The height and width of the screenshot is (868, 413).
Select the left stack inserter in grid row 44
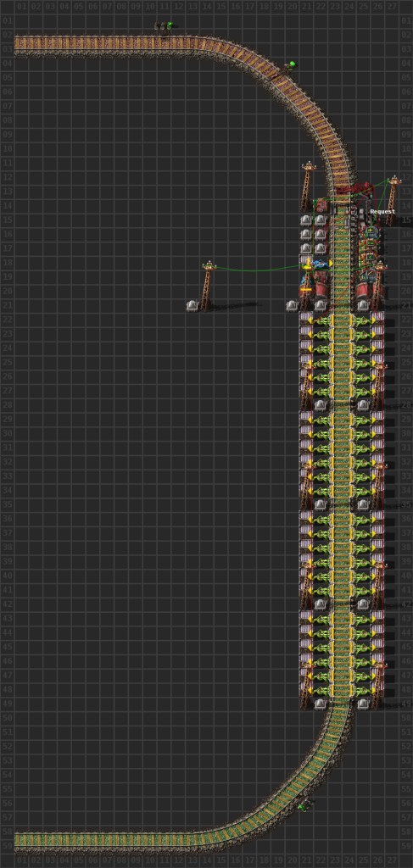(321, 633)
